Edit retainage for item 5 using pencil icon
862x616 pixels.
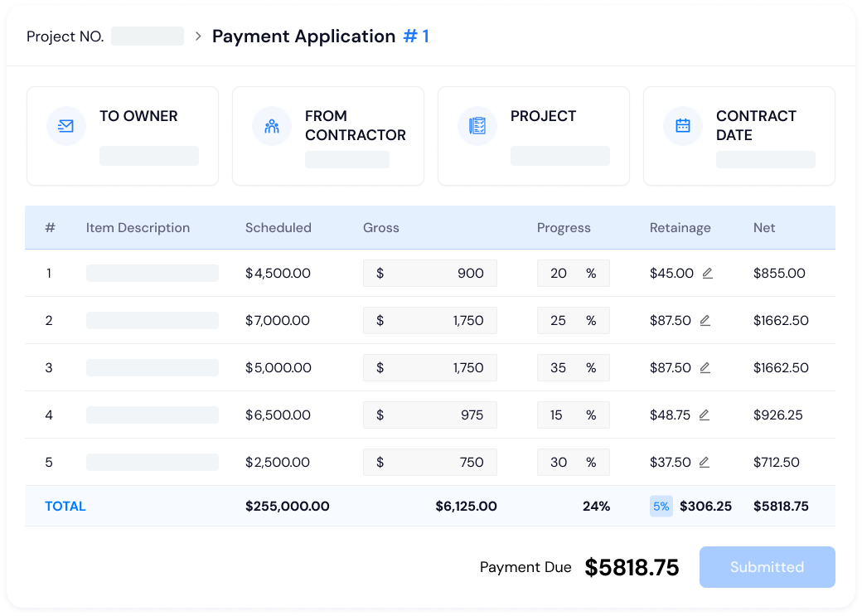click(706, 462)
